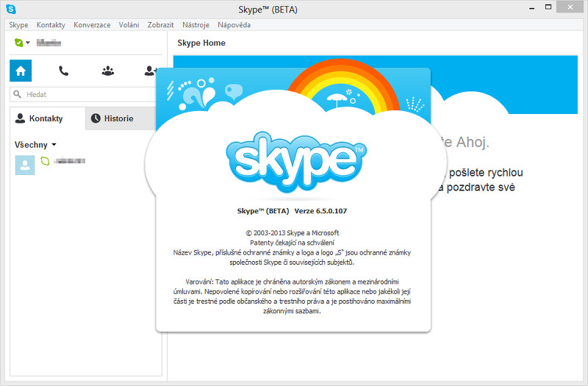Click the Hledat search field
The height and width of the screenshot is (386, 588).
point(83,95)
